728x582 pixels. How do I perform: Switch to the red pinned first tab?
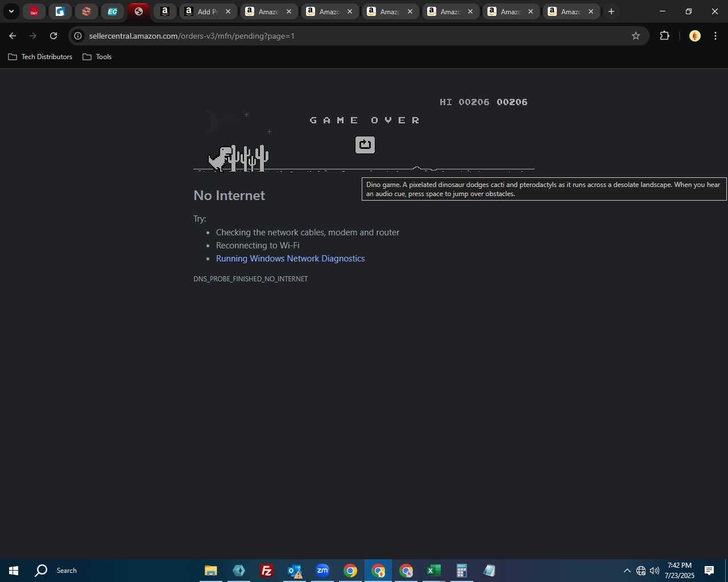(34, 11)
